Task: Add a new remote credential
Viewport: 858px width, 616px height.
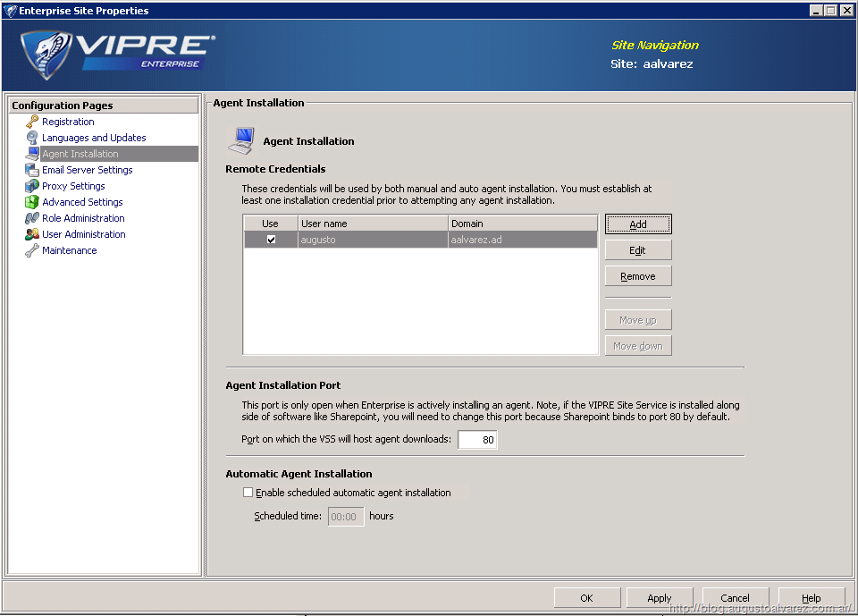Action: 637,224
